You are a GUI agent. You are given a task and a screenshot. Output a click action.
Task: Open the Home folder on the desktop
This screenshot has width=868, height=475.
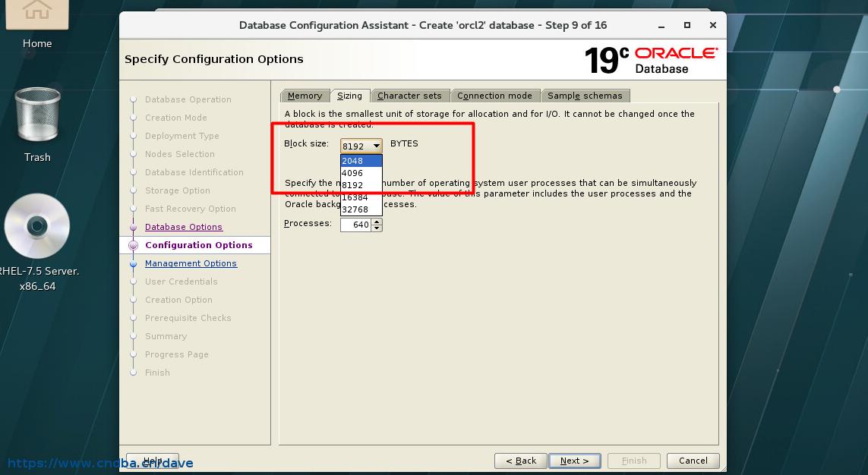click(x=36, y=23)
